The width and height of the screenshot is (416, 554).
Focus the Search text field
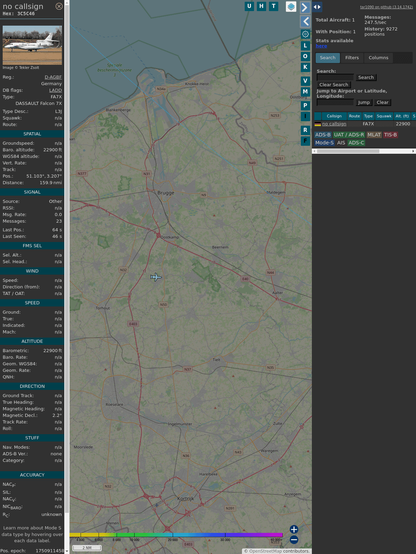[335, 77]
